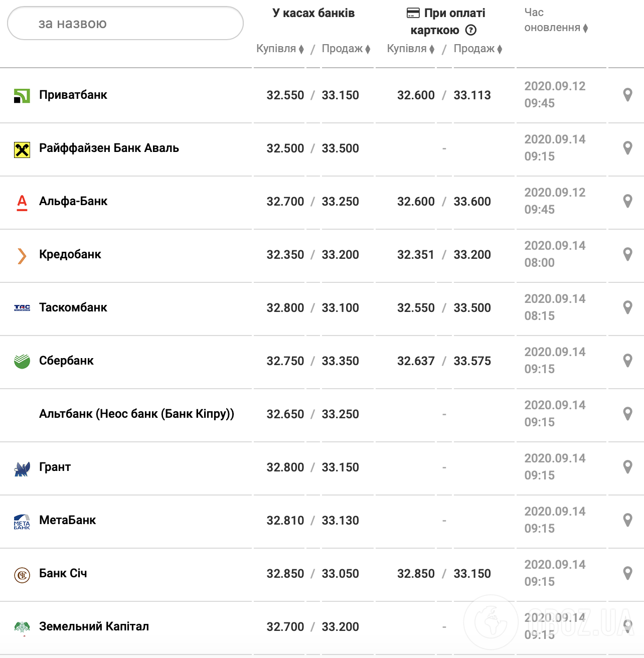
Task: Open map pin for Альфа-Банк
Action: click(627, 201)
